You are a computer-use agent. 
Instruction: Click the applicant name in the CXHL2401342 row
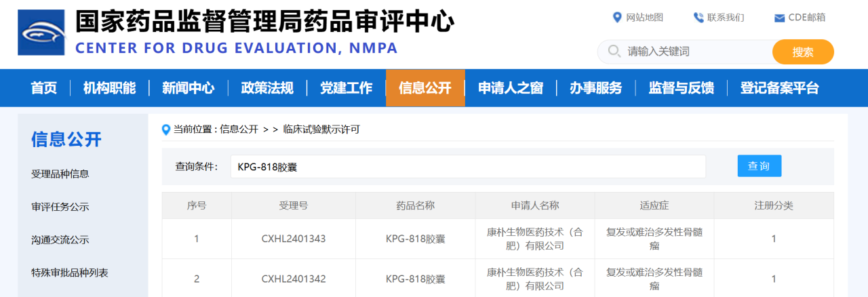click(535, 279)
